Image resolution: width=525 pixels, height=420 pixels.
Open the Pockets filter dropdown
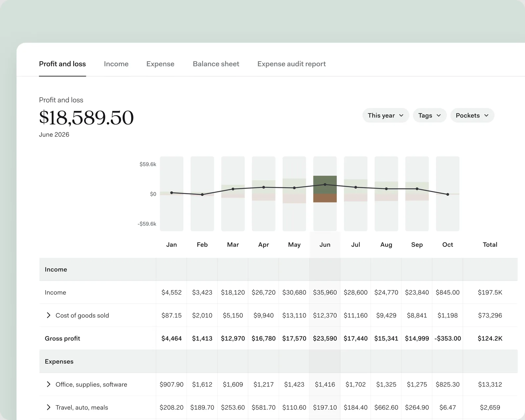pyautogui.click(x=472, y=115)
